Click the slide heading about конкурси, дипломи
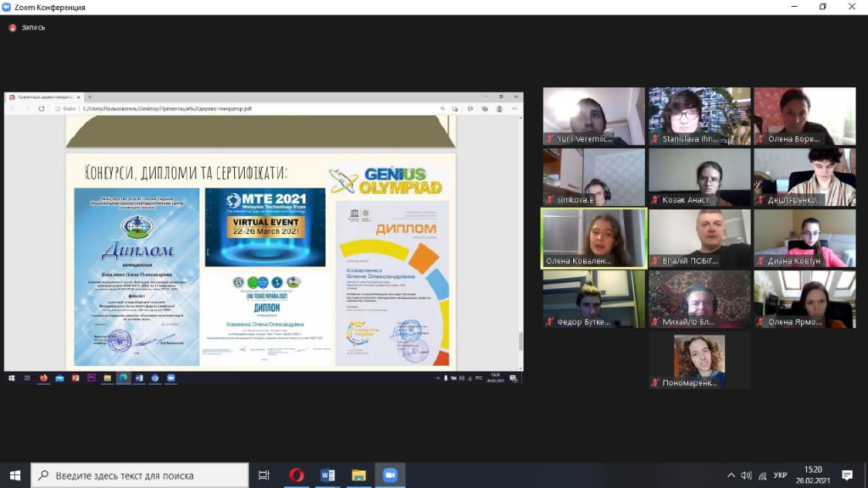Image resolution: width=868 pixels, height=488 pixels. click(x=186, y=173)
